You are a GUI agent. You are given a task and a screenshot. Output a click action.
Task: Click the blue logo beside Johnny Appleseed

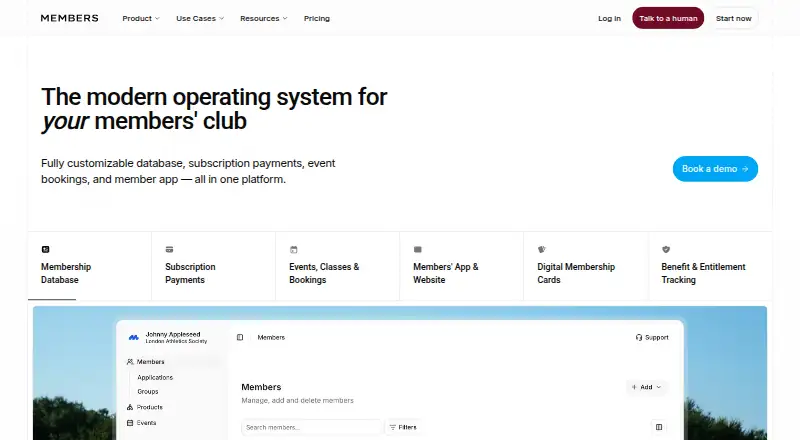pyautogui.click(x=134, y=337)
